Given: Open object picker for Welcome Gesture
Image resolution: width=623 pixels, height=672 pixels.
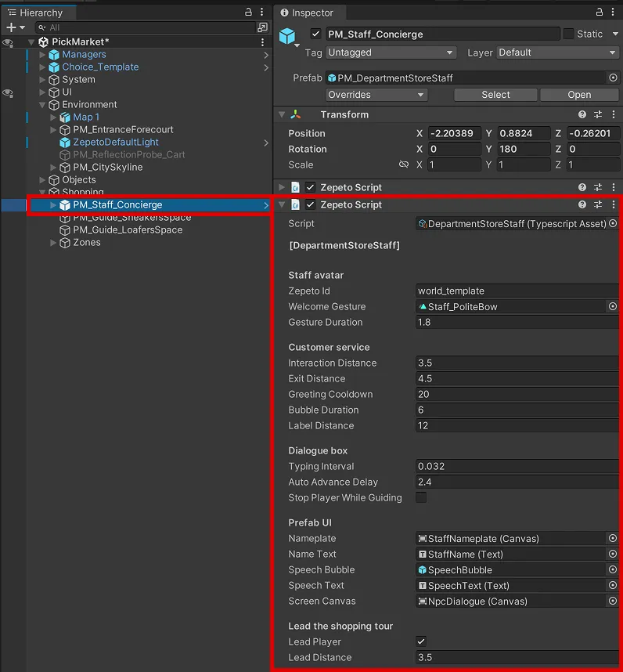Looking at the screenshot, I should (613, 306).
